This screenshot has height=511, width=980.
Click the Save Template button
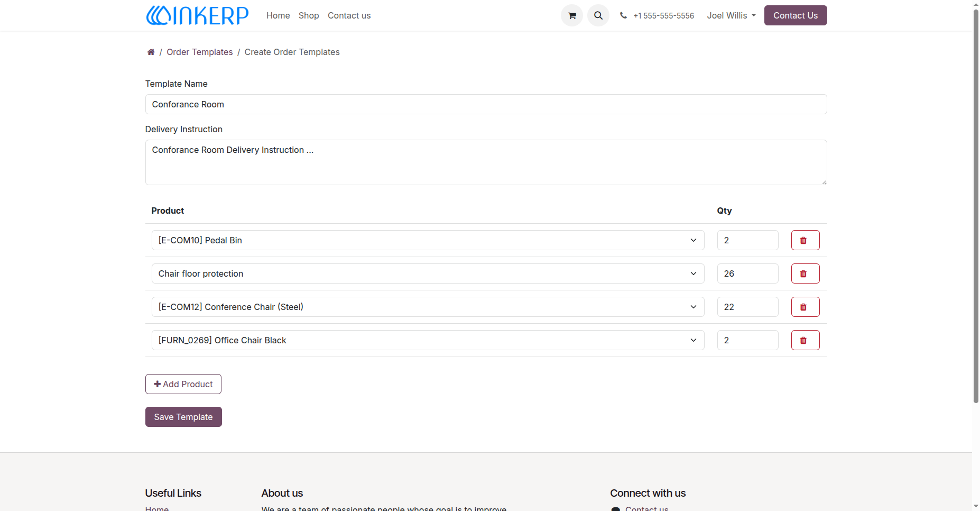pyautogui.click(x=183, y=417)
